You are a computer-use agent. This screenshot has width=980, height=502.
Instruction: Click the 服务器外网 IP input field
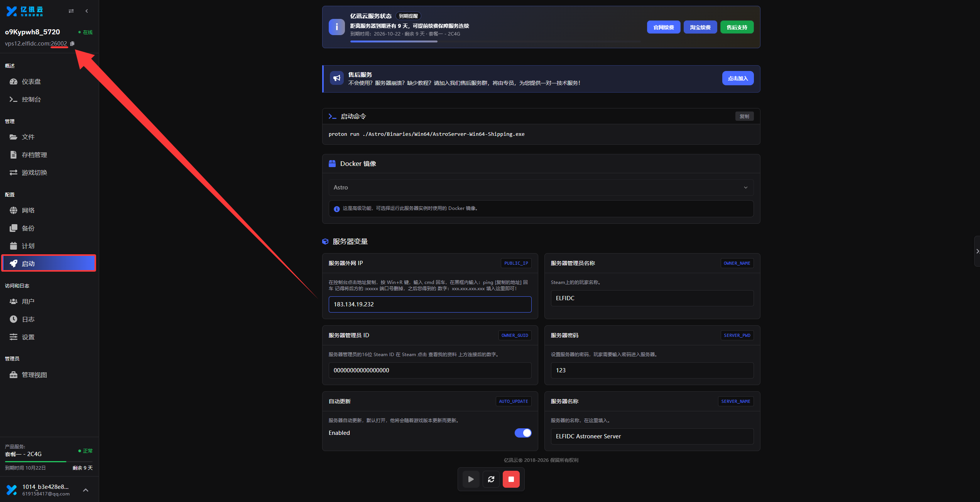430,304
